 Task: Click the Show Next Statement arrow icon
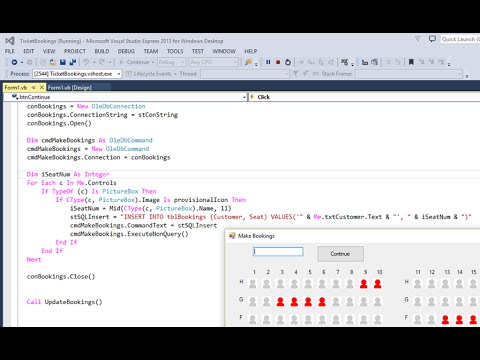coord(301,62)
